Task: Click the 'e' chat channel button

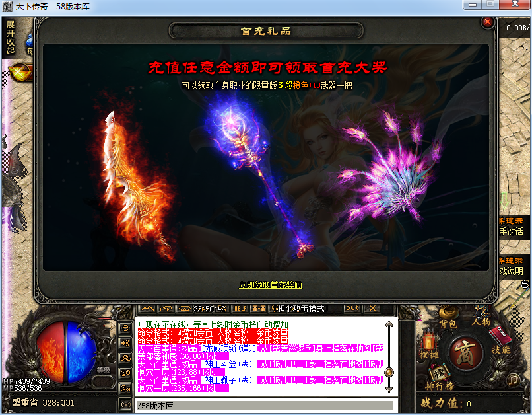Action: 125,328
